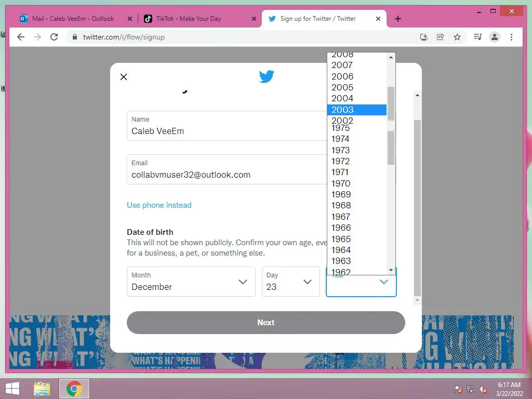Open the Month dropdown showing December

191,282
